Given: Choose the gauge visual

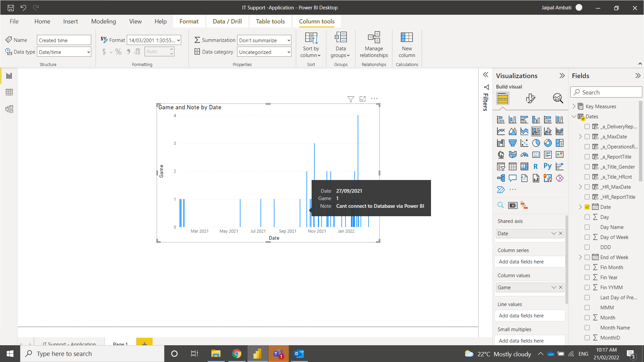Looking at the screenshot, I should (x=524, y=155).
